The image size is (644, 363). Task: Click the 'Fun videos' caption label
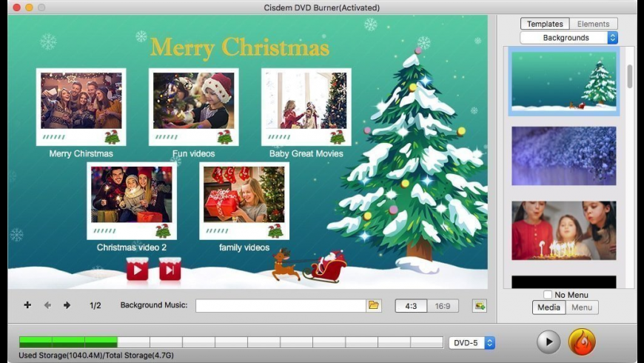point(193,154)
